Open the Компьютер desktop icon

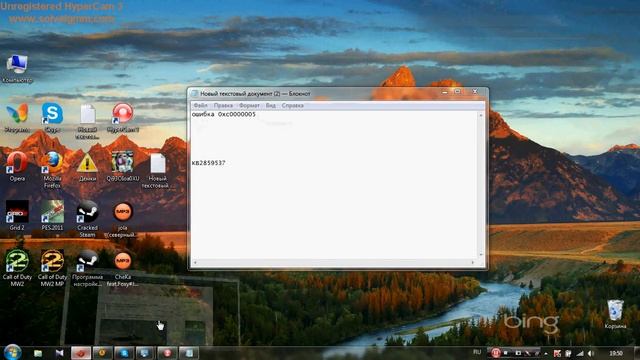[17, 68]
